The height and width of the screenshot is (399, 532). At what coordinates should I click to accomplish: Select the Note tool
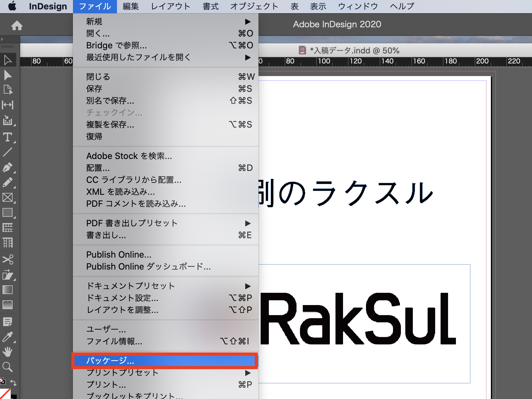click(x=8, y=322)
